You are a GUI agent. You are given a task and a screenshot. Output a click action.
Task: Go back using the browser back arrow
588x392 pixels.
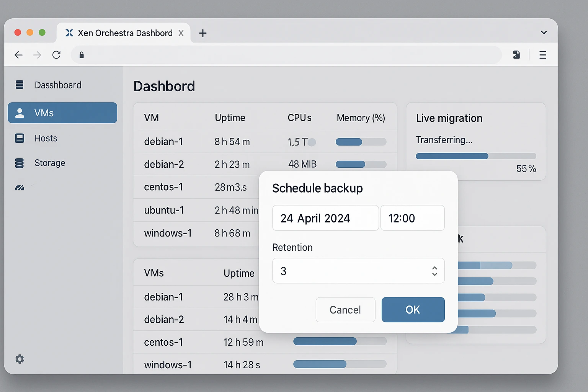pyautogui.click(x=18, y=55)
